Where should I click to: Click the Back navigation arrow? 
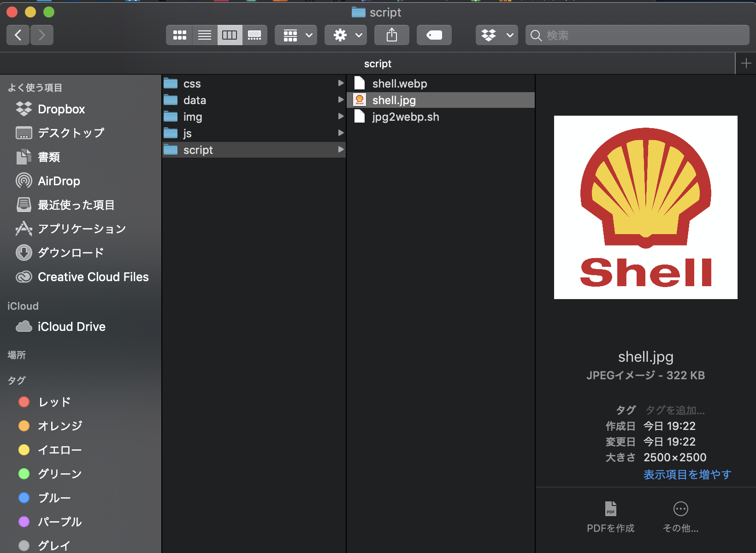coord(18,35)
